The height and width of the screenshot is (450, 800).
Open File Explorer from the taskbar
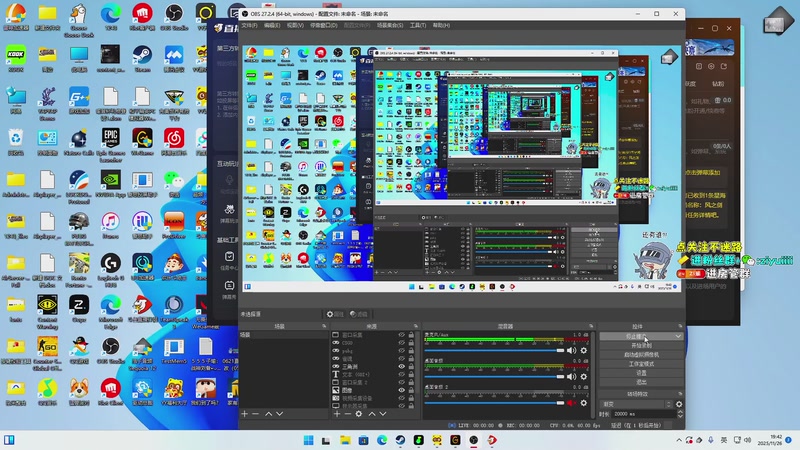(345, 440)
